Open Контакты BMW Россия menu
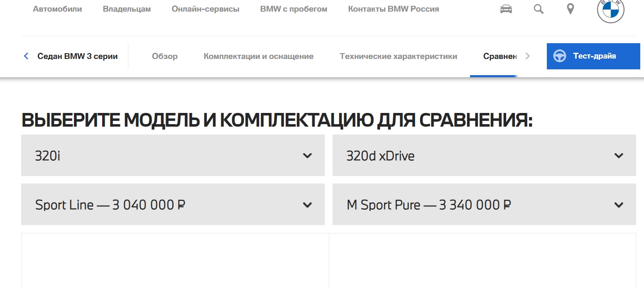Image resolution: width=644 pixels, height=289 pixels. point(394,9)
